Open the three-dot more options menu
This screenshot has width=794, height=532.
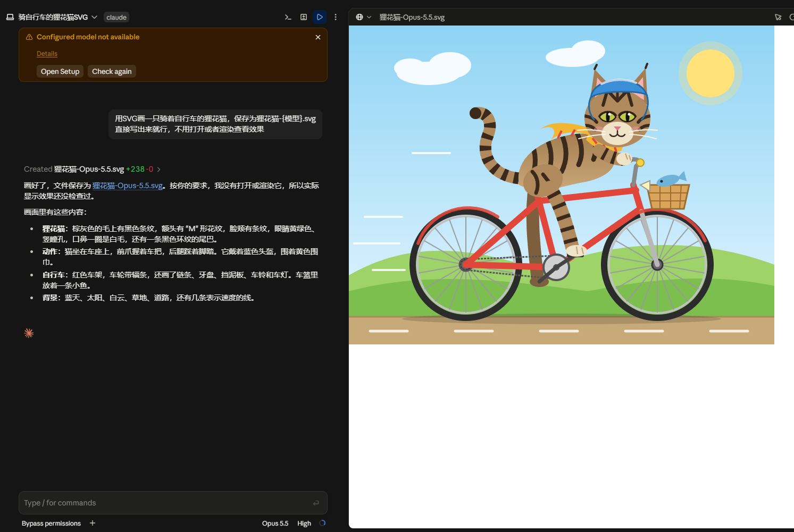(336, 17)
